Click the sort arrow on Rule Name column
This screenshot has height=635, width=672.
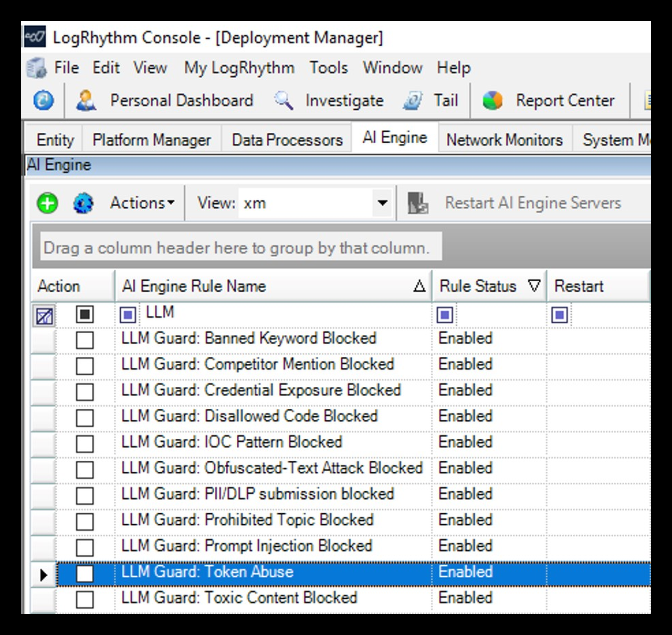click(x=419, y=286)
